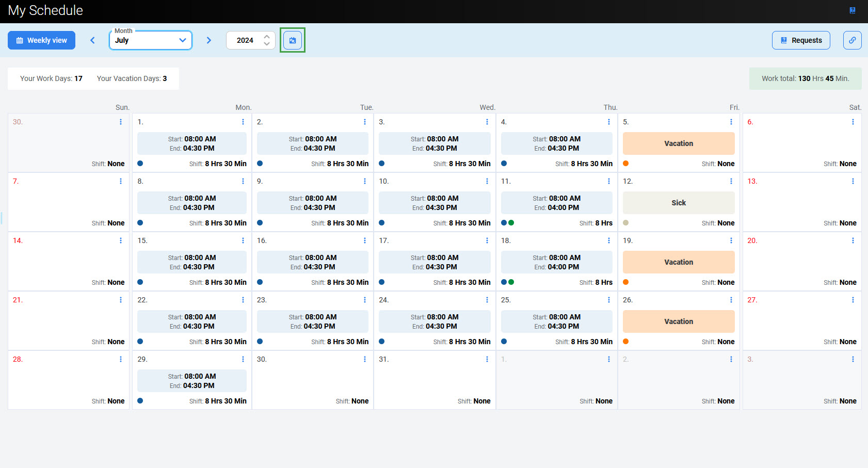The height and width of the screenshot is (468, 868).
Task: Open the three-dot menu for July 31
Action: click(x=487, y=359)
